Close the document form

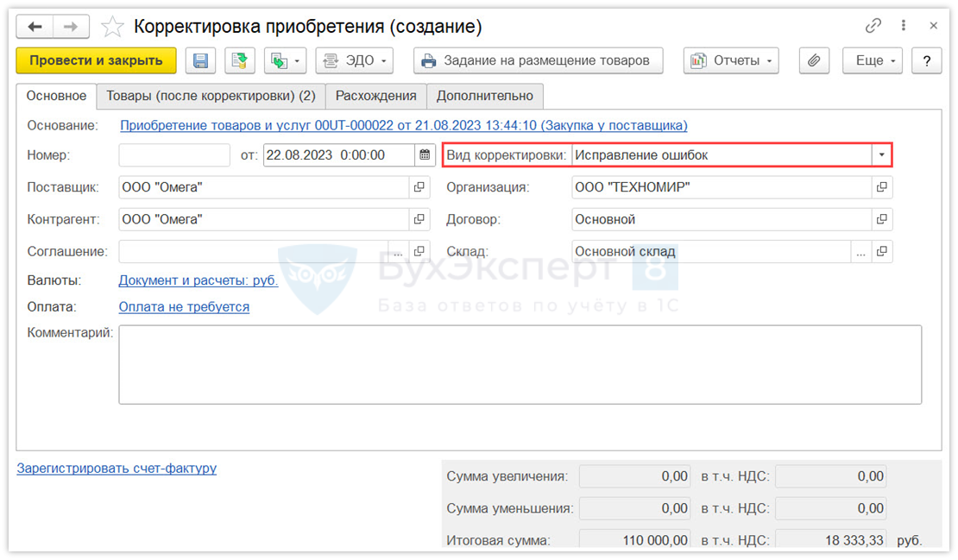point(933,26)
